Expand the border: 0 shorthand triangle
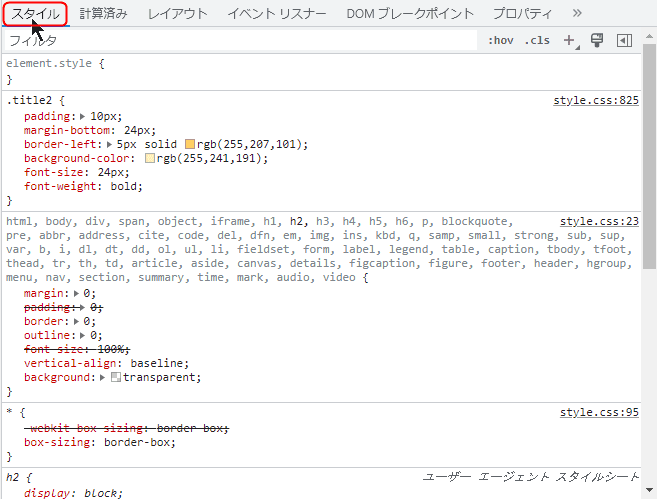The height and width of the screenshot is (499, 657). [76, 322]
